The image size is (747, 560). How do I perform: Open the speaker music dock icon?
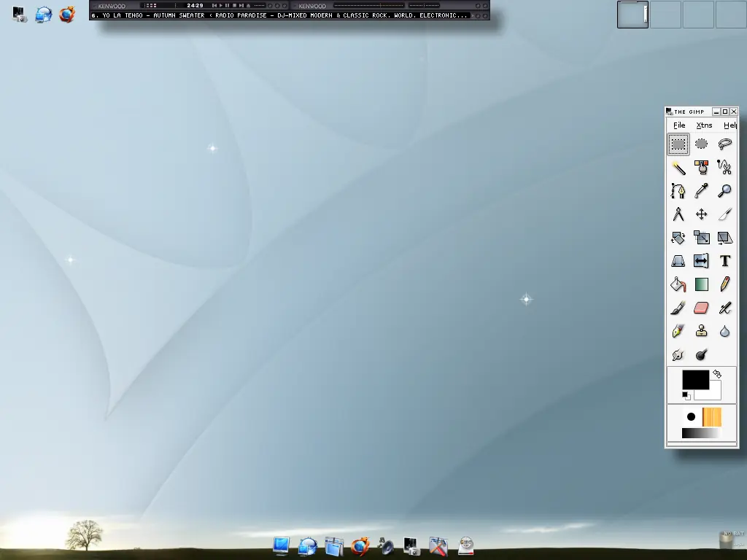coord(386,546)
